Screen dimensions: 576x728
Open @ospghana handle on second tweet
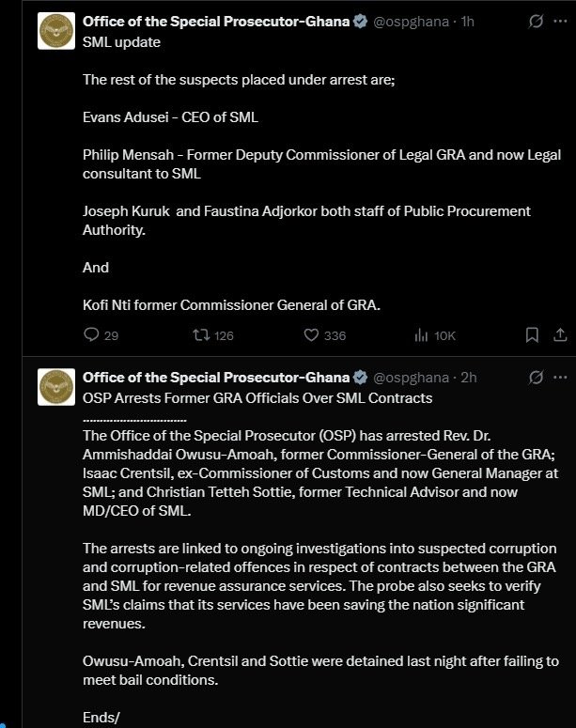tap(412, 378)
